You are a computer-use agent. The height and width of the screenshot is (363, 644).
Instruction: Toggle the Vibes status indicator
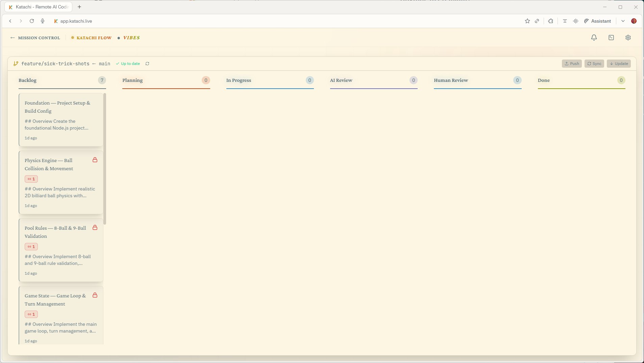pyautogui.click(x=118, y=38)
